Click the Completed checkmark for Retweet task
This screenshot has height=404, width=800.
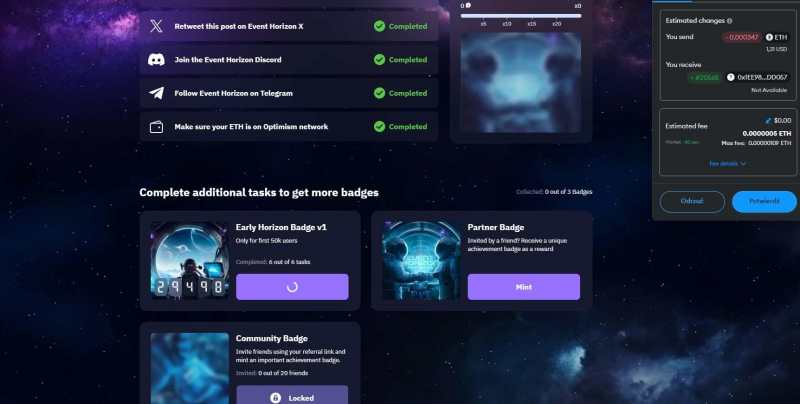379,26
